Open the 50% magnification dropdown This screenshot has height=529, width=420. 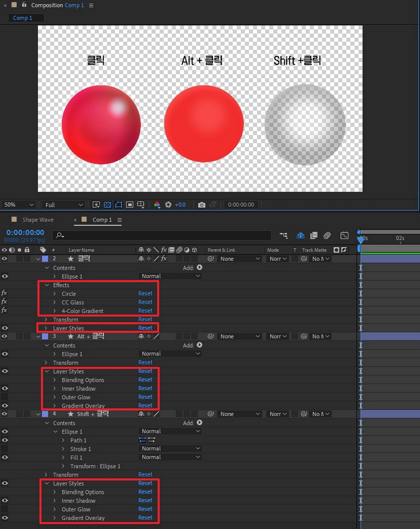coord(18,205)
